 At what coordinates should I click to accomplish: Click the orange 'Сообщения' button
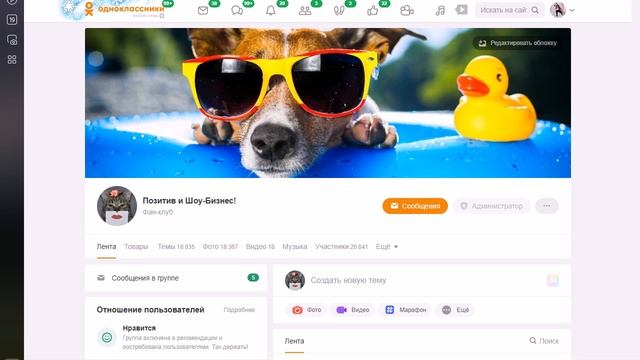pos(415,206)
